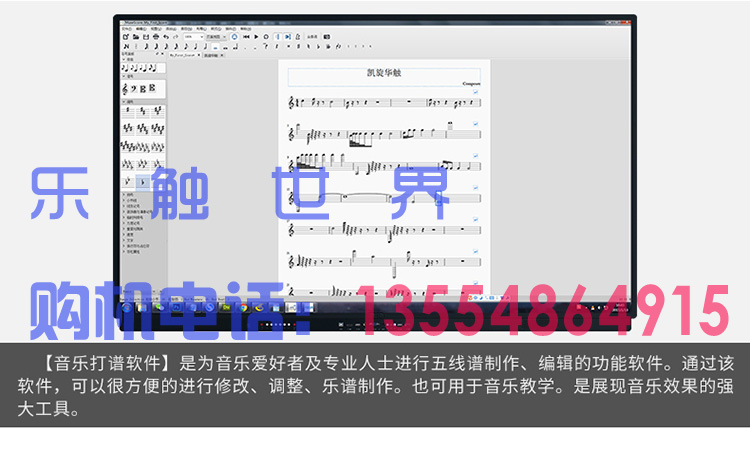Open a score file via folder icon

(136, 37)
